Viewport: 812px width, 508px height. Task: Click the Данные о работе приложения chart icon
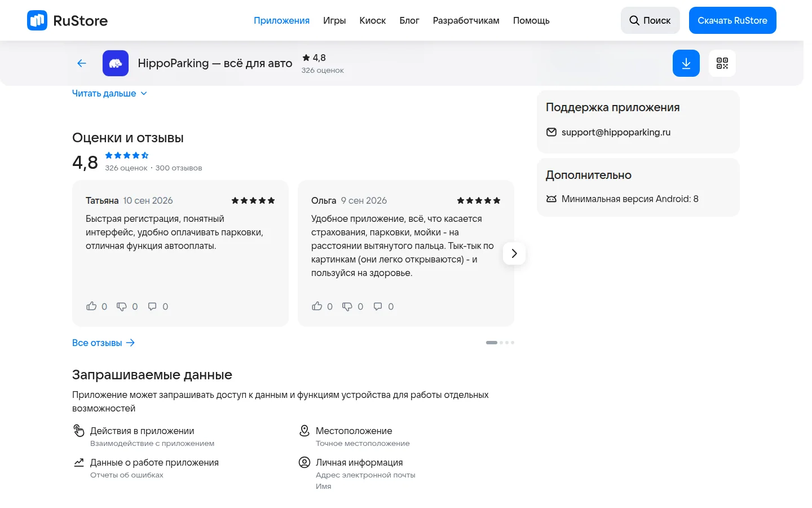tap(79, 462)
